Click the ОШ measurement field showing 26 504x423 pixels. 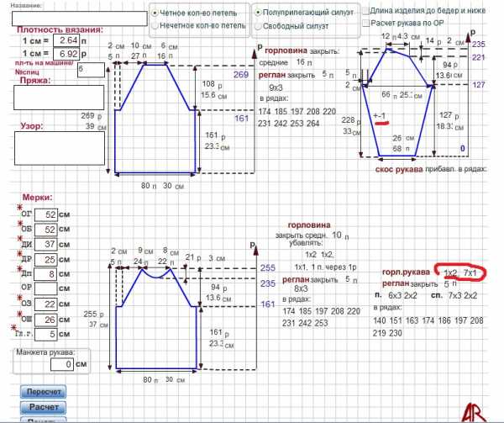(45, 320)
